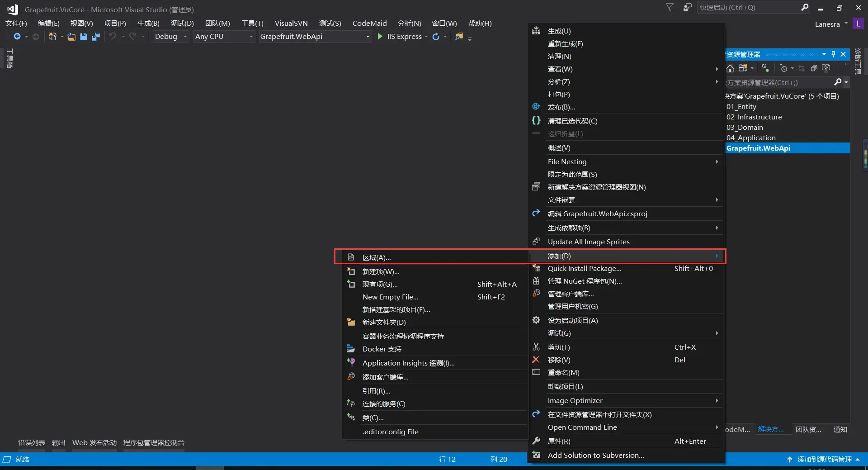The height and width of the screenshot is (470, 868).
Task: Click the undo arrow icon
Action: click(x=113, y=37)
